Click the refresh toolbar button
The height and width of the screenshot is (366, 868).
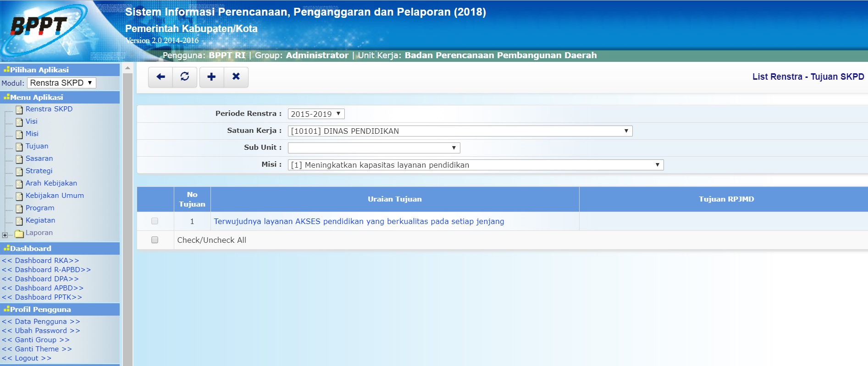click(x=185, y=77)
